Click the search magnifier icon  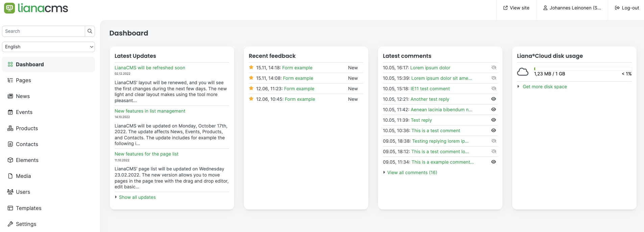point(90,31)
